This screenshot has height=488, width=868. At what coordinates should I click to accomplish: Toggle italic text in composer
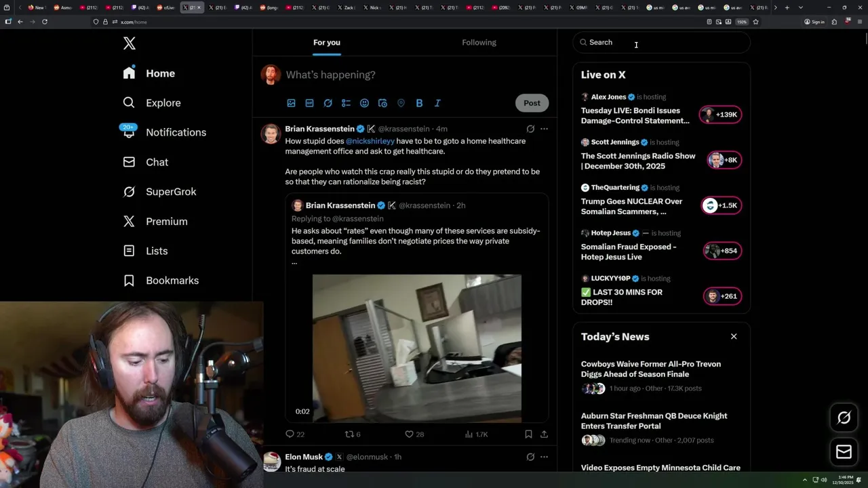437,103
